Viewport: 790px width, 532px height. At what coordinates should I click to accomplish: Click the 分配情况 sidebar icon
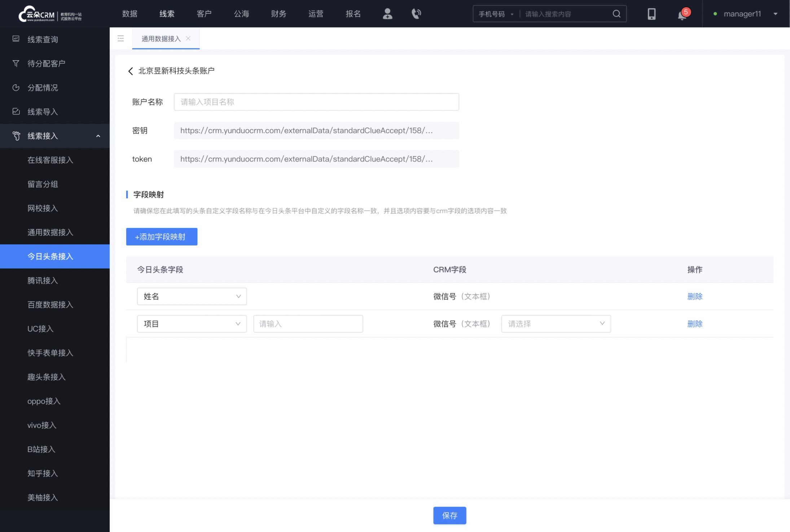point(16,87)
